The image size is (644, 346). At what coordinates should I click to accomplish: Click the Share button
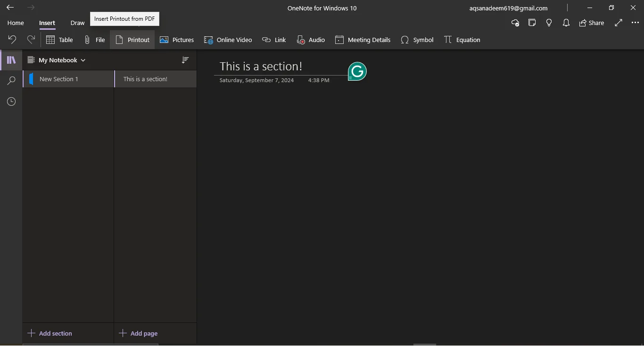coord(592,23)
